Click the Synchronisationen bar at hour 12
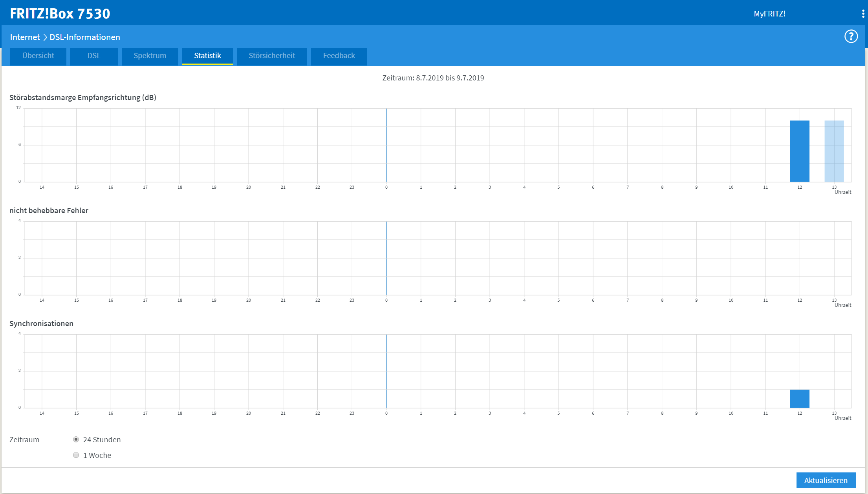Screen dimensions: 868x494 800,399
